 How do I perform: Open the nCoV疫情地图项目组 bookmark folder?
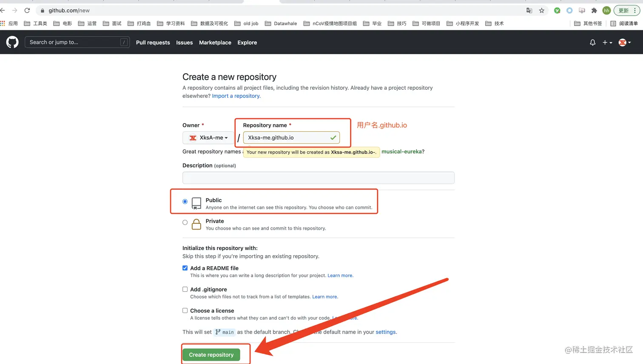(x=330, y=23)
